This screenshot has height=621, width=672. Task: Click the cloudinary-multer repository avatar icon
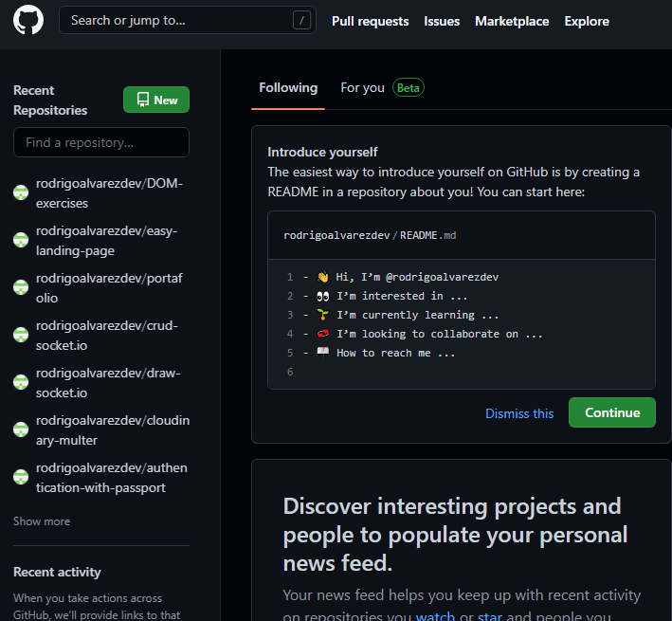pyautogui.click(x=21, y=429)
